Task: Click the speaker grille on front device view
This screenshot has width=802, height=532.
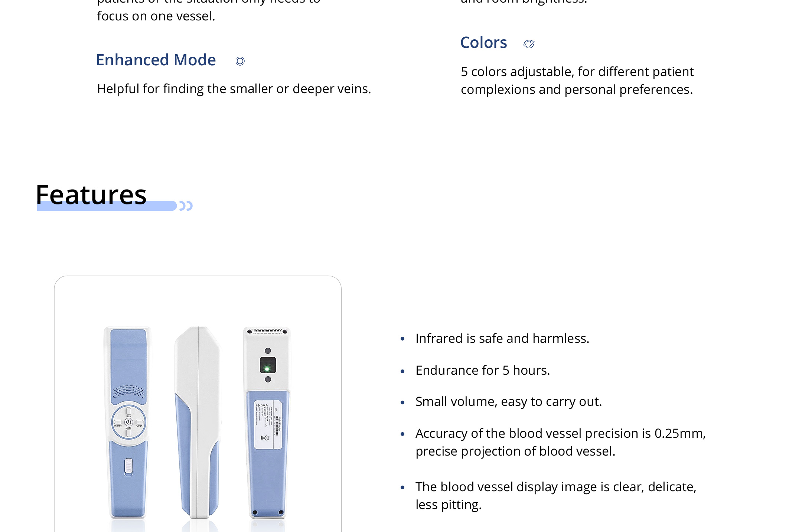Action: pos(128,391)
